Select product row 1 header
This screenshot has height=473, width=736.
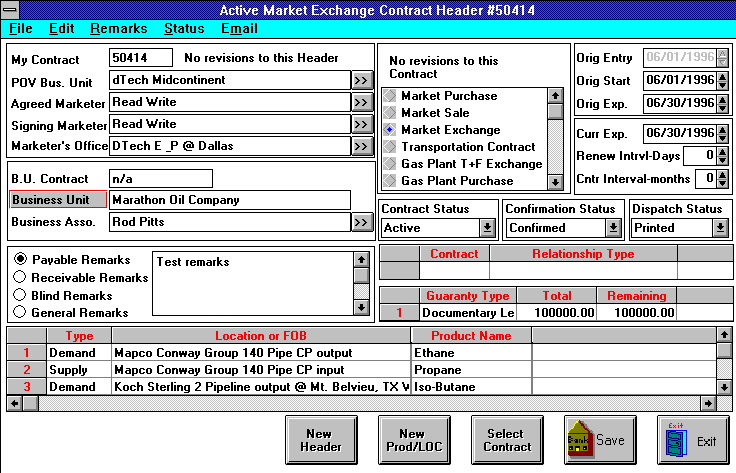[27, 353]
